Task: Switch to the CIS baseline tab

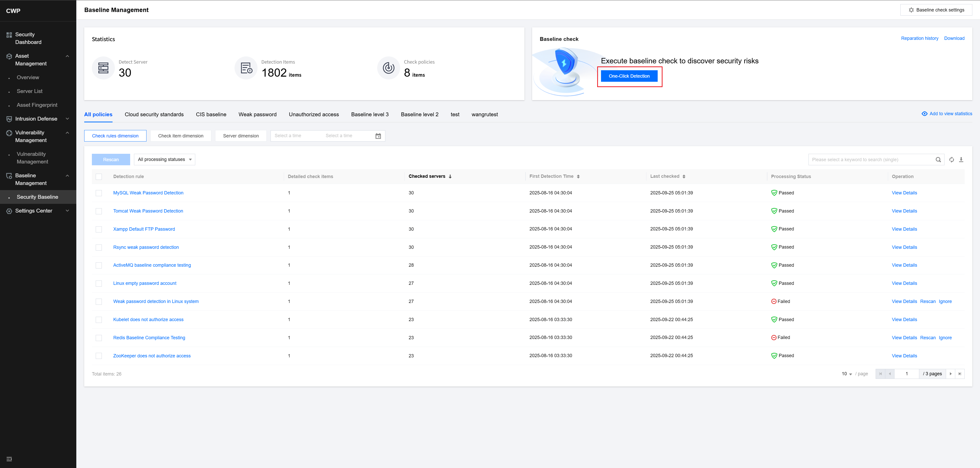Action: (211, 115)
